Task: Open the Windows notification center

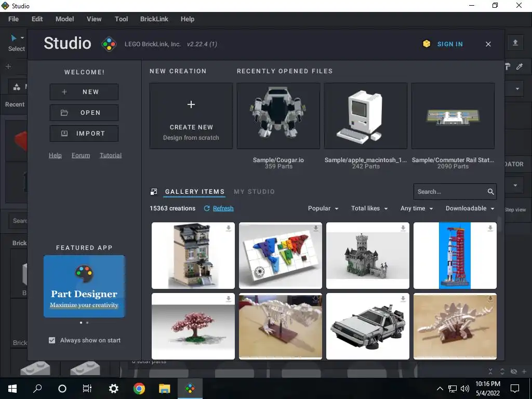Action: (x=515, y=389)
